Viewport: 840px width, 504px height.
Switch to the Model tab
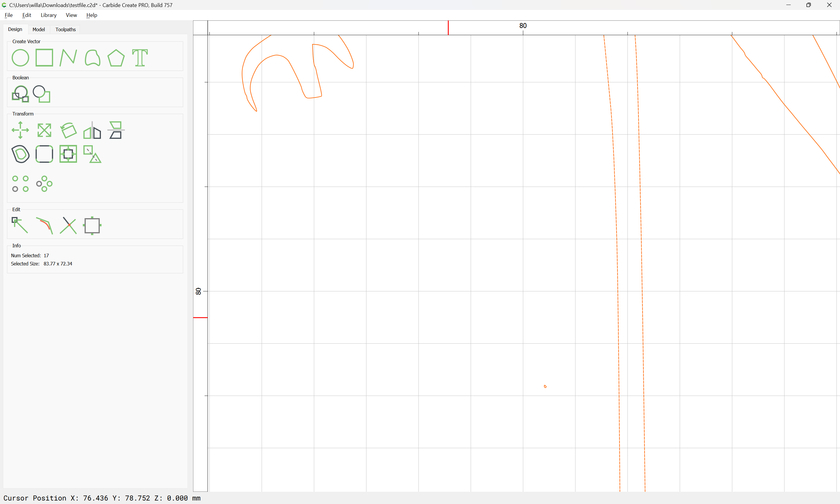tap(39, 29)
